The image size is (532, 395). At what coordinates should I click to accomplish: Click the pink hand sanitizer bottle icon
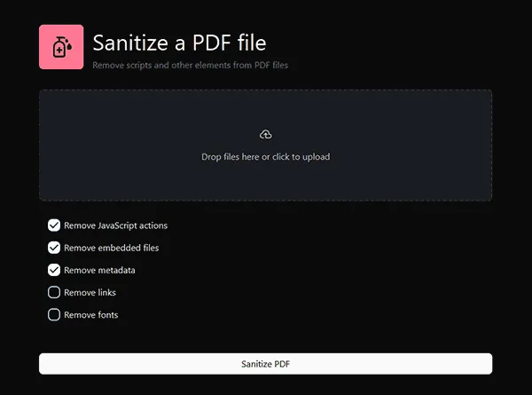tap(61, 47)
